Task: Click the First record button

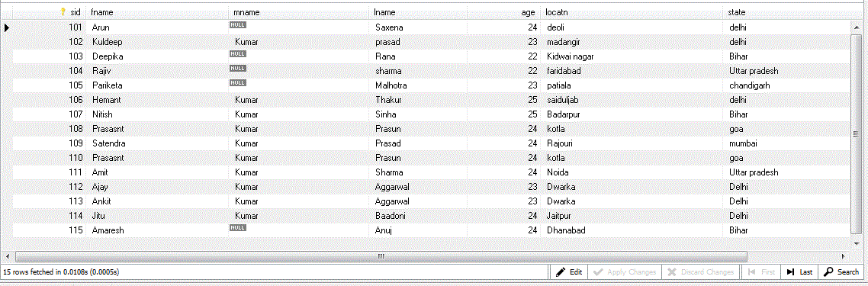Action: pyautogui.click(x=761, y=272)
